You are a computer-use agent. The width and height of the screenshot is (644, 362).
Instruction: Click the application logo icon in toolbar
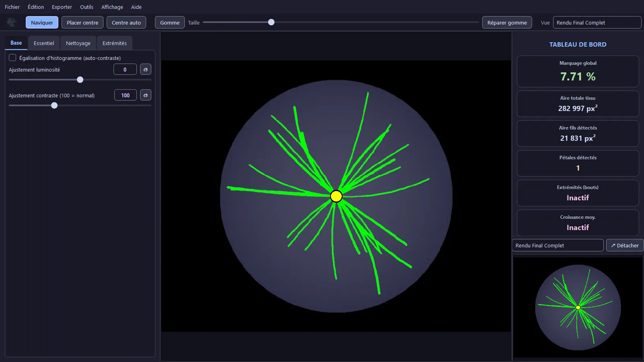[12, 22]
